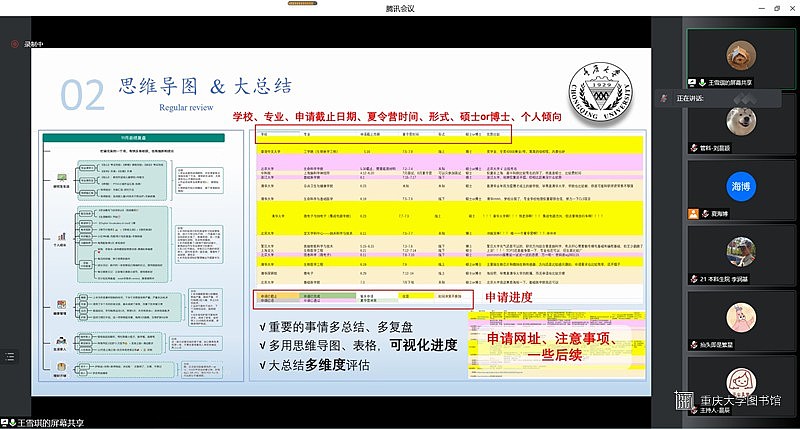Click muted mic icon for 抬头面是繁星
The height and width of the screenshot is (429, 800).
coord(692,344)
